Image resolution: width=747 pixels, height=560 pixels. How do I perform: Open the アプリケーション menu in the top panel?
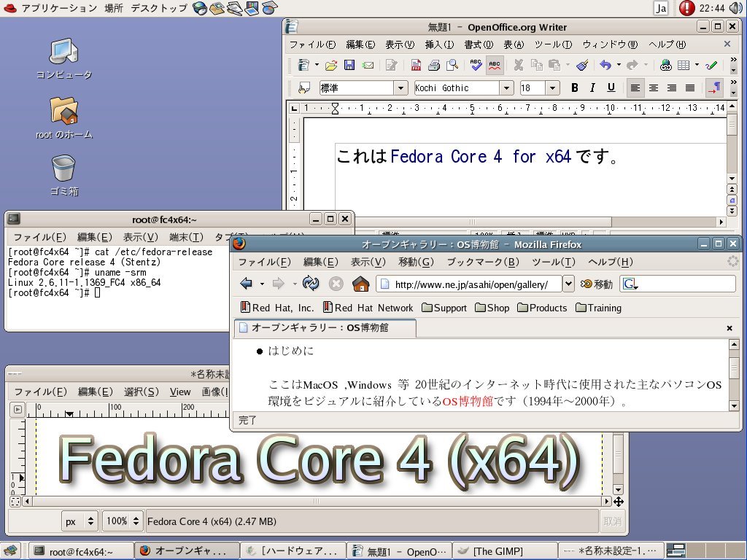tap(59, 8)
